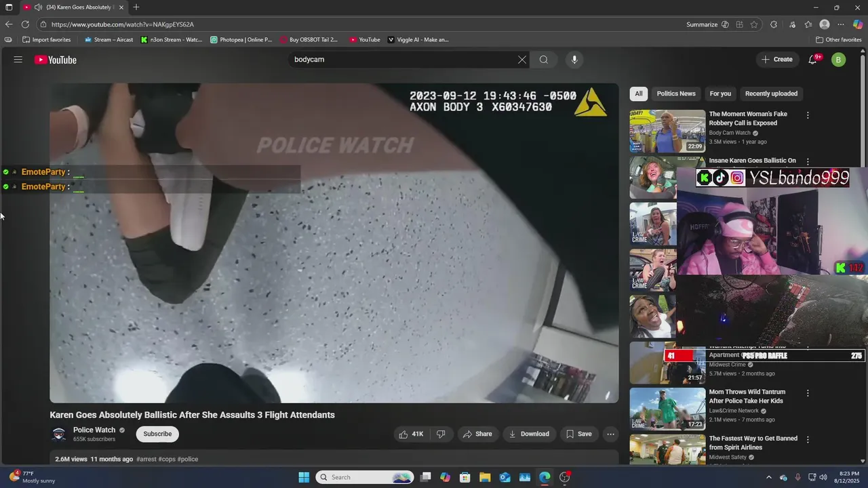Open the volume control in tray
This screenshot has height=488, width=868.
[823, 477]
